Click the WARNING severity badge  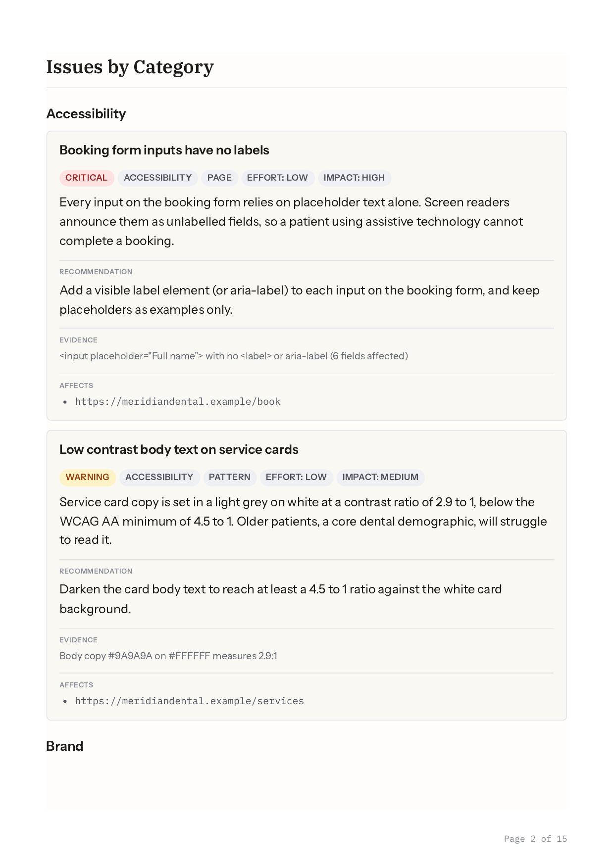pyautogui.click(x=88, y=478)
